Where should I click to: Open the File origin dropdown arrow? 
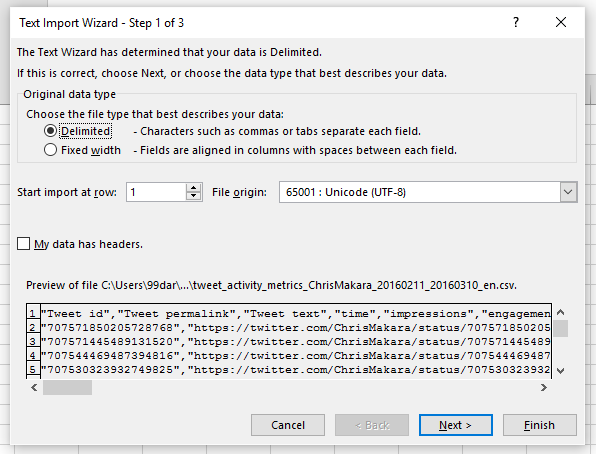tap(568, 192)
